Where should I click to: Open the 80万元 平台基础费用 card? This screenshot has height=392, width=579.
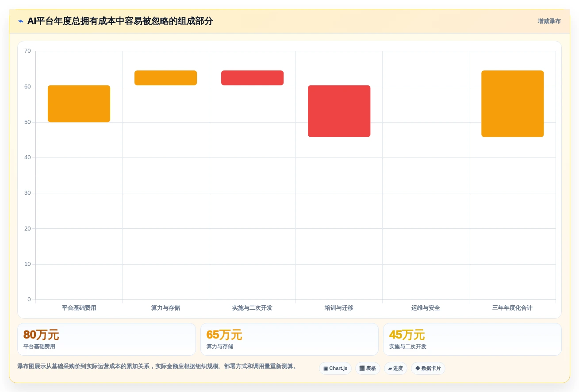click(107, 339)
